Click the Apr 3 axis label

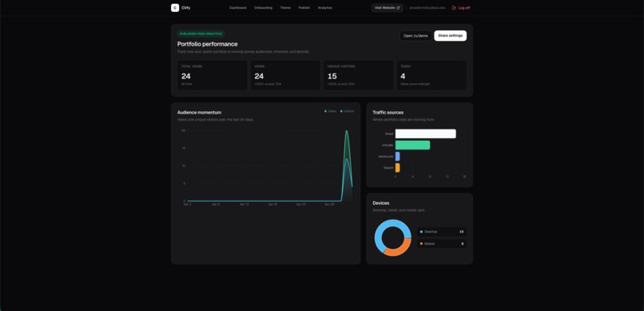tap(187, 204)
